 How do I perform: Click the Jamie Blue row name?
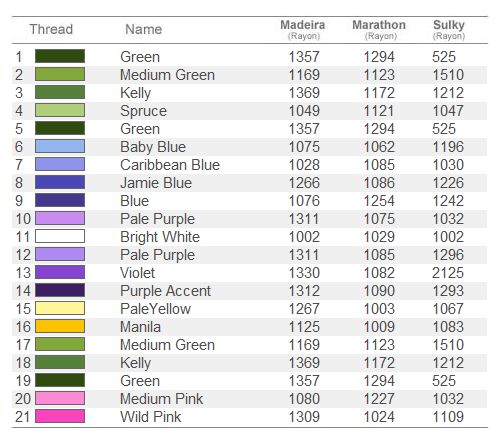[156, 183]
